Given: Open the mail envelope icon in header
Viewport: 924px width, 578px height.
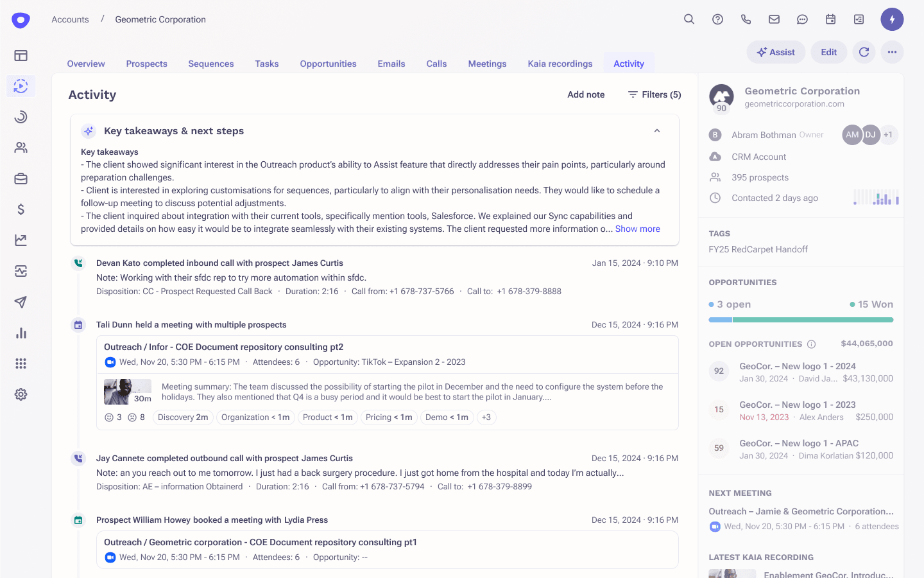Looking at the screenshot, I should pyautogui.click(x=774, y=19).
